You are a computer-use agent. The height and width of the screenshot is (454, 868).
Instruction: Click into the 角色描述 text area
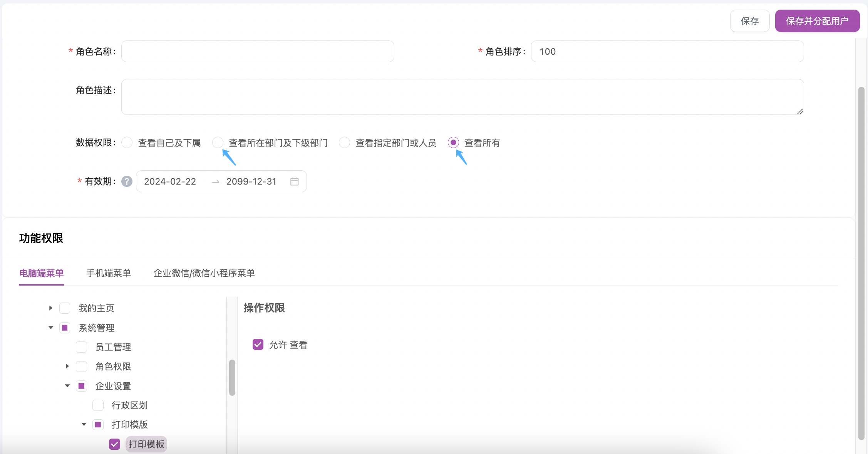pos(462,97)
